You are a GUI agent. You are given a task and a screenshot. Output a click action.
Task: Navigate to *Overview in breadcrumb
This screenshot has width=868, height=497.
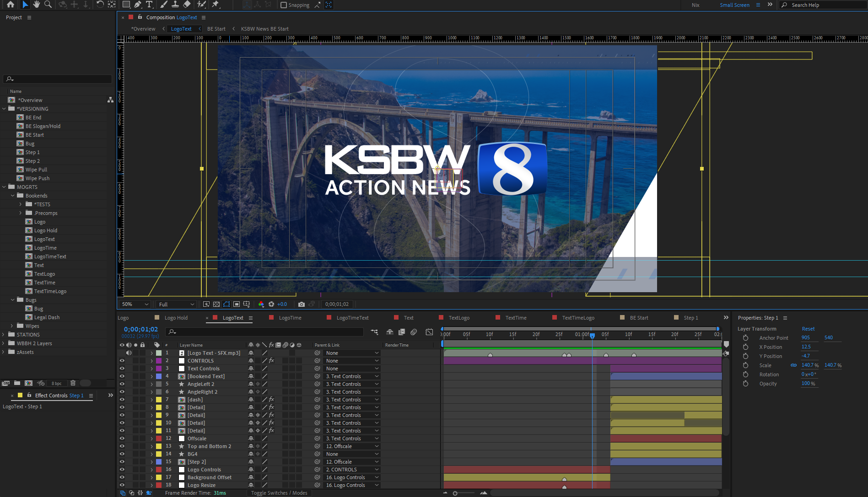point(143,29)
